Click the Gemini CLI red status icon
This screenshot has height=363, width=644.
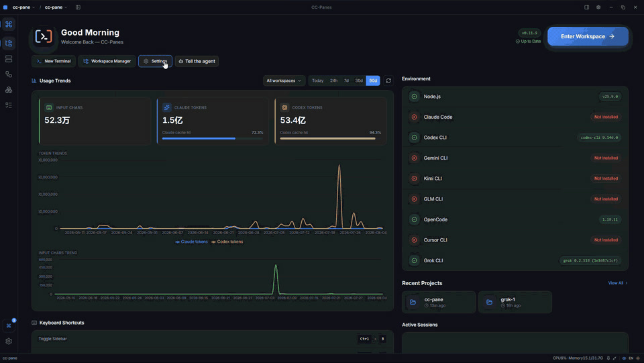(414, 158)
